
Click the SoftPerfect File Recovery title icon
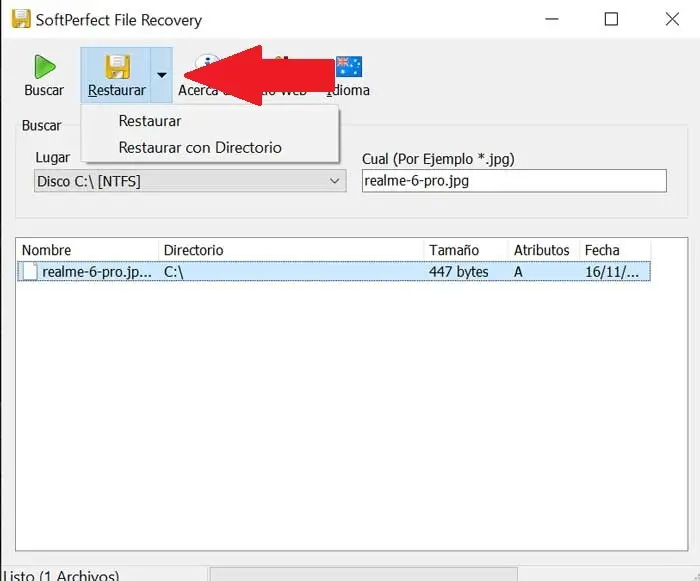(x=21, y=19)
